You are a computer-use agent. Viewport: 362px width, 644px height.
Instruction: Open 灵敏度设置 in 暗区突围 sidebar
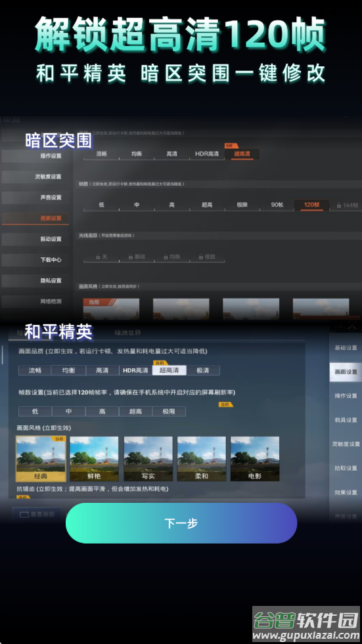(35, 177)
